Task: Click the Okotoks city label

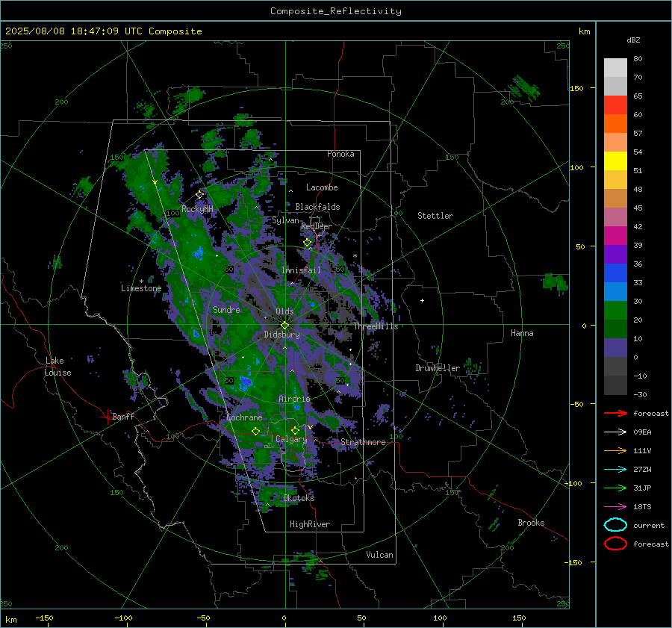Action: pyautogui.click(x=299, y=498)
